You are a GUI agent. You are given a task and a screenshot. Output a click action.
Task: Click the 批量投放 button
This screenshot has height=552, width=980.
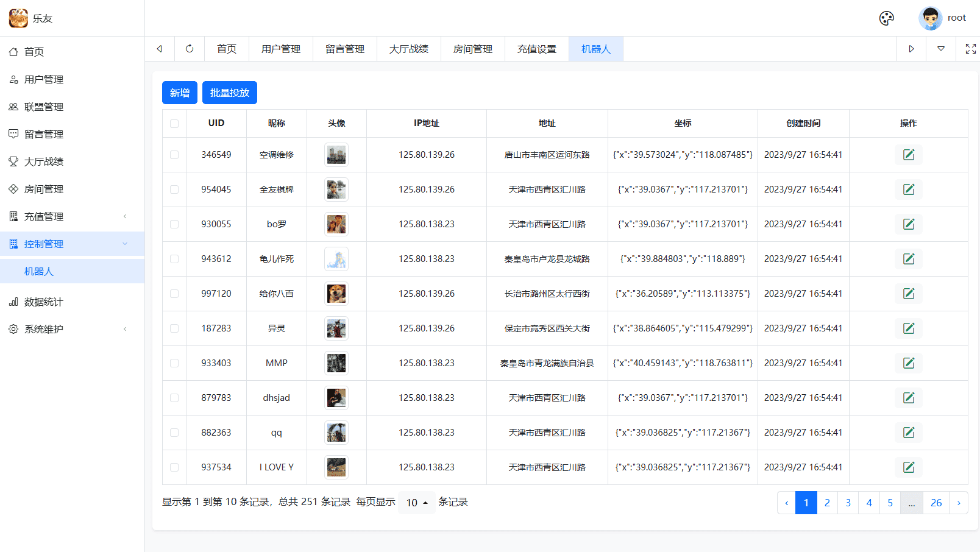pyautogui.click(x=230, y=93)
